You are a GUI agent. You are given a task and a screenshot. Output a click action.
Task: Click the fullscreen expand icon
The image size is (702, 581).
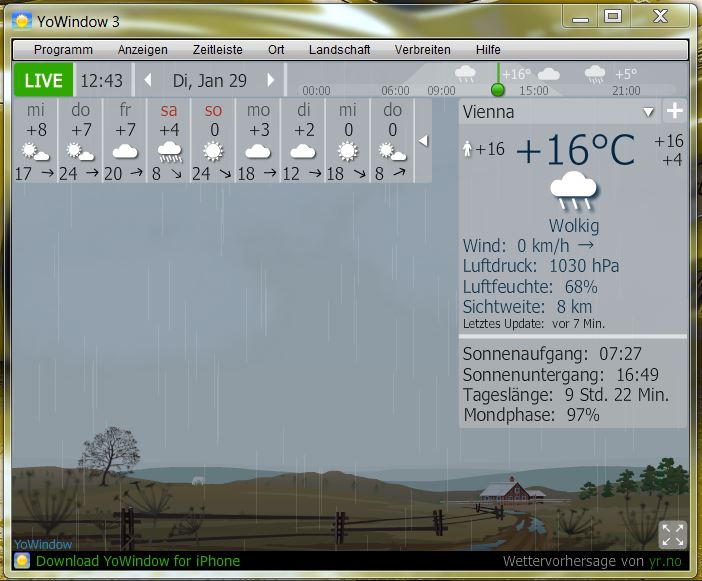click(x=672, y=534)
